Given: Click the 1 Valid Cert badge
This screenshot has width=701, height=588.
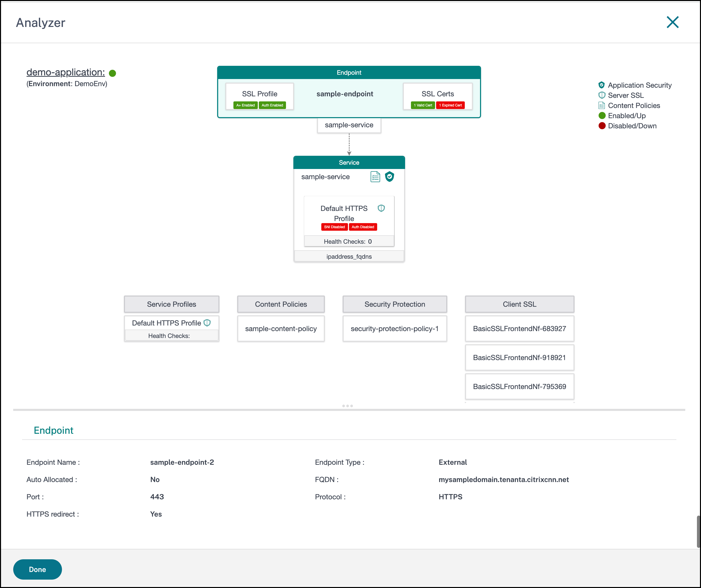Looking at the screenshot, I should pos(423,105).
